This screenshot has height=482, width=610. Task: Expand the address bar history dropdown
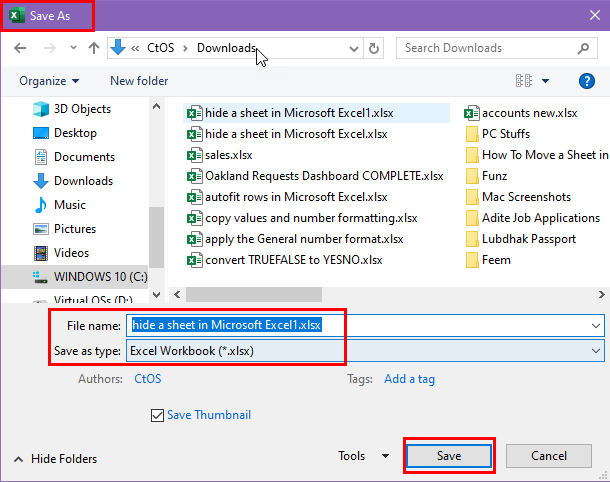pos(354,48)
